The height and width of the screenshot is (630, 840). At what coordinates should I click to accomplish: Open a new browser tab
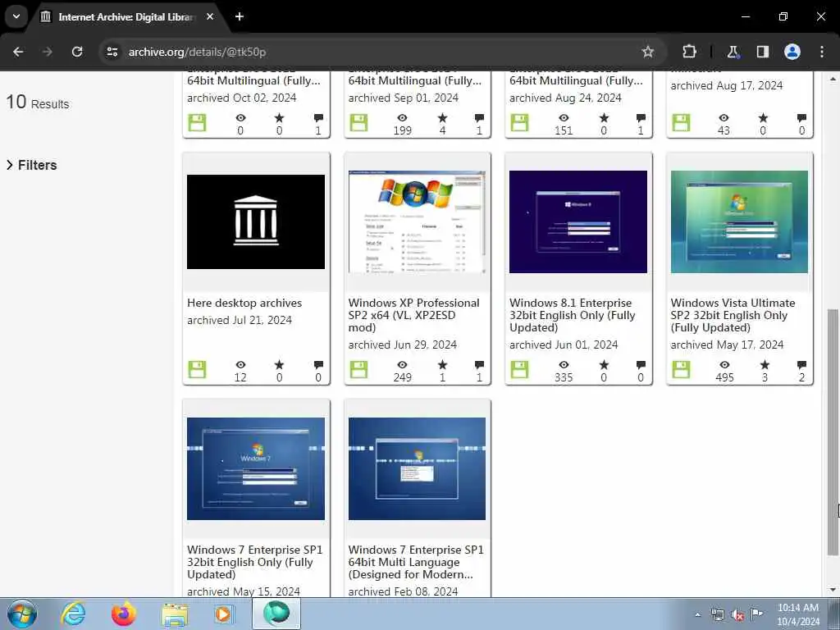240,16
